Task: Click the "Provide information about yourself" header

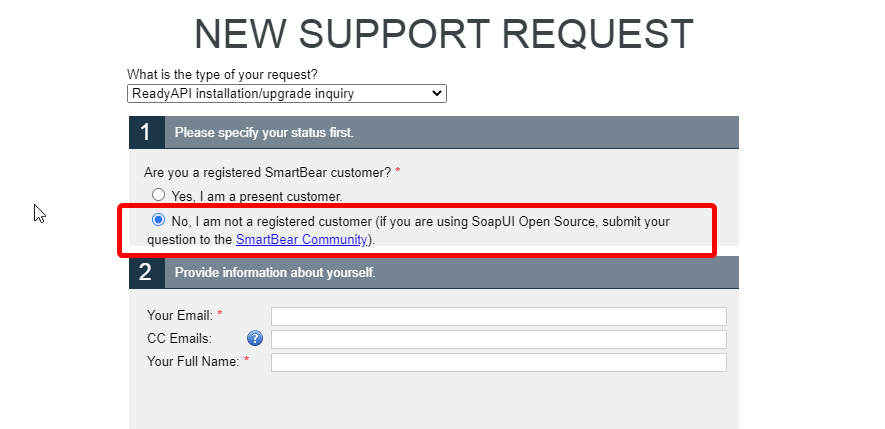Action: 275,272
